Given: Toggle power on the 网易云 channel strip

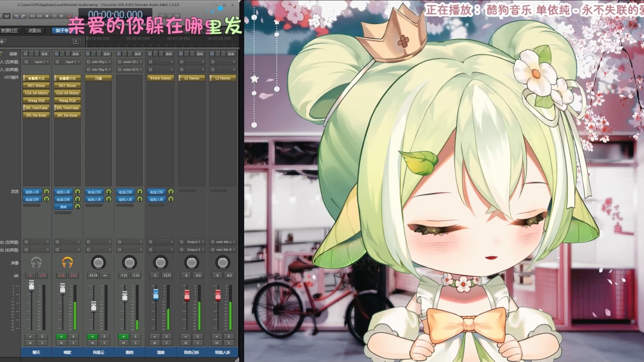Looking at the screenshot, I should (88, 54).
